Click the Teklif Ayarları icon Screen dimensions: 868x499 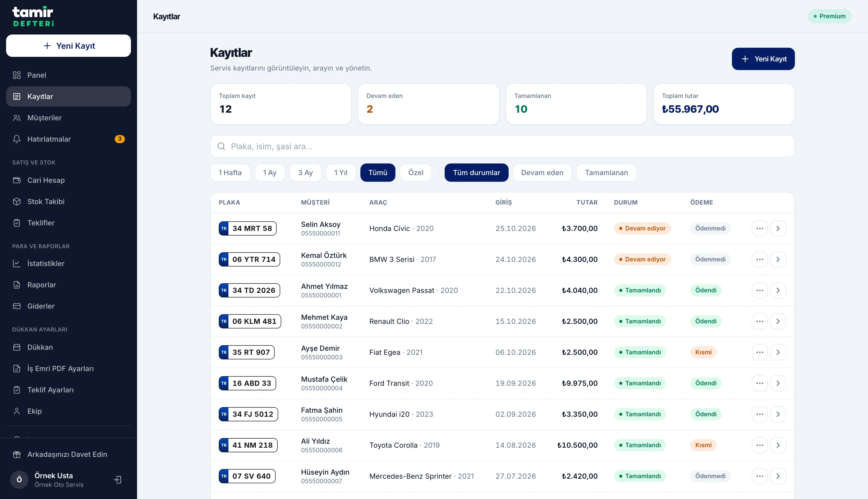(17, 390)
